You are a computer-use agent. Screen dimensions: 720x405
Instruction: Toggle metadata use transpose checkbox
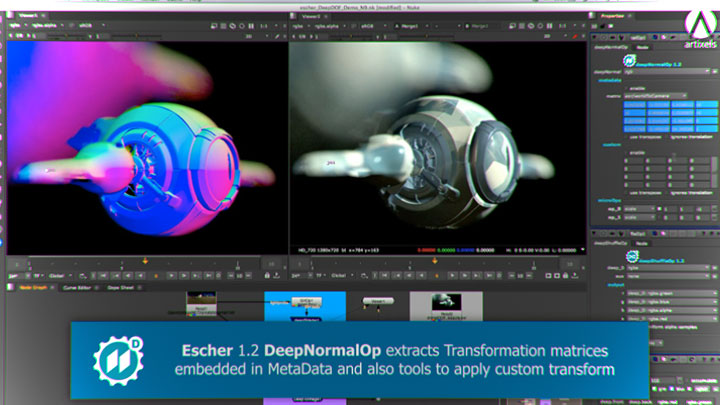[627, 137]
